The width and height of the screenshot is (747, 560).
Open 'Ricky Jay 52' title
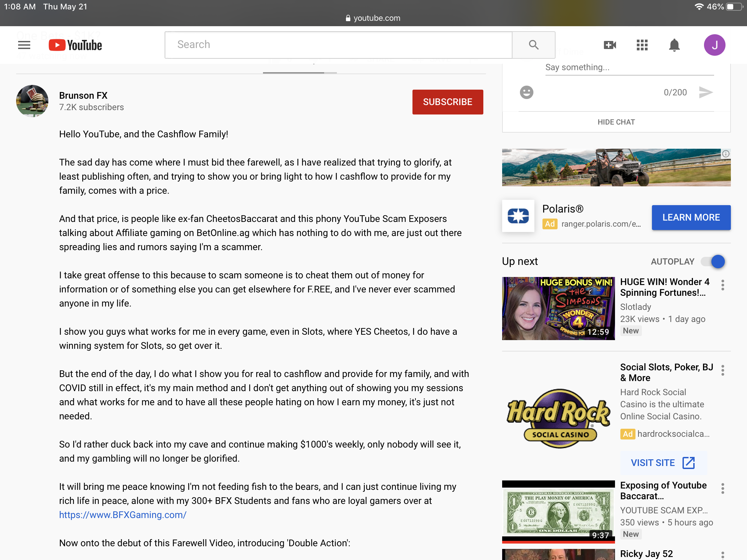point(646,554)
